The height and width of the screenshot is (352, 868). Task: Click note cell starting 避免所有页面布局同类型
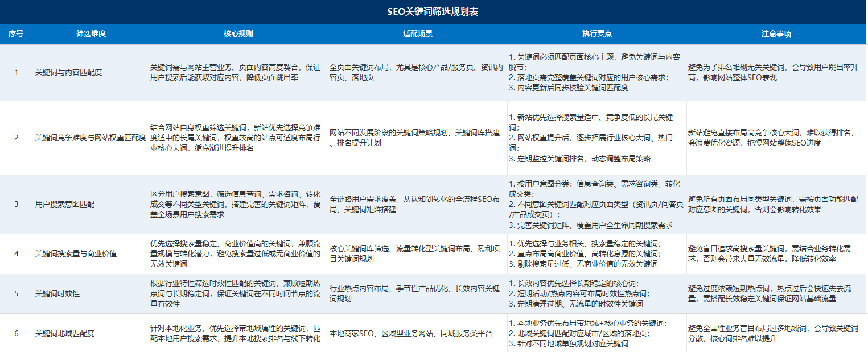[x=777, y=204]
